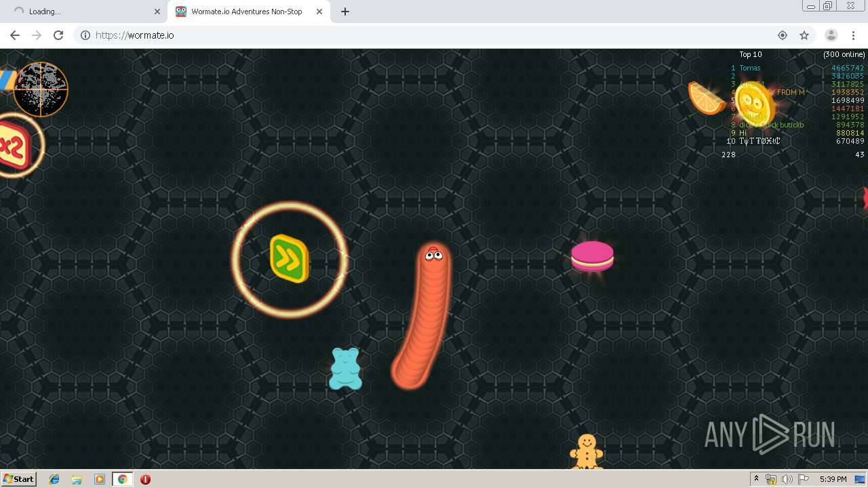Open the network status tray icon
This screenshot has width=868, height=488.
(x=771, y=479)
